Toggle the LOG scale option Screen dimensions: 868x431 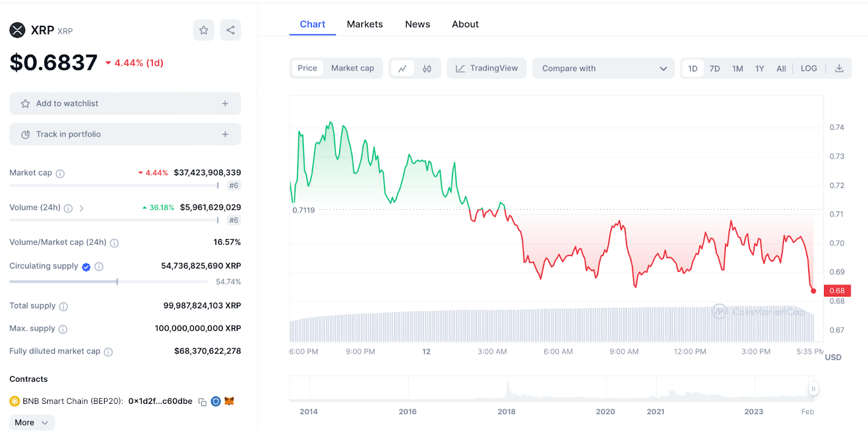(809, 68)
